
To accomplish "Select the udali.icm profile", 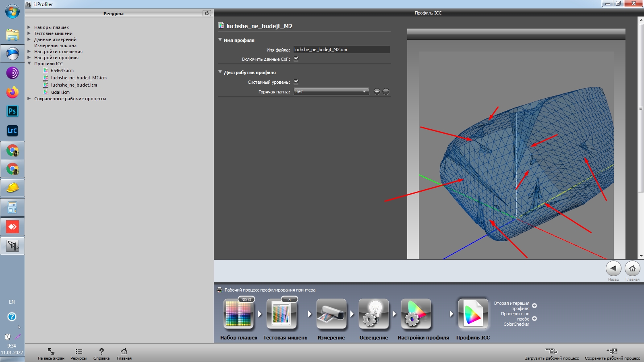I will pos(60,92).
